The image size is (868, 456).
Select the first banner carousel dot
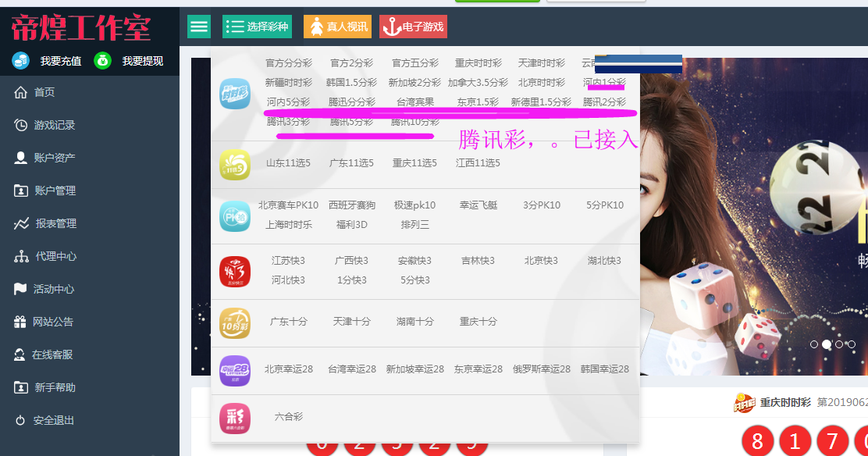pos(814,344)
